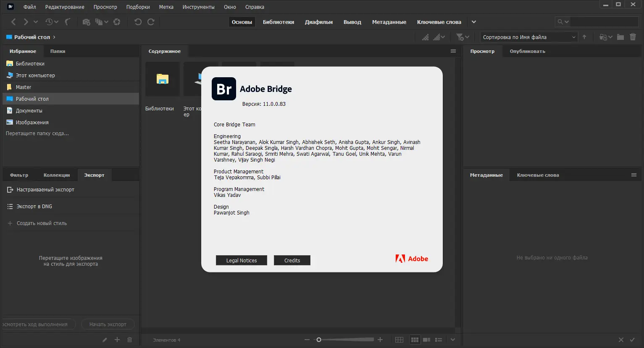
Task: Open the parent folders dropdown arrow
Action: coord(36,22)
